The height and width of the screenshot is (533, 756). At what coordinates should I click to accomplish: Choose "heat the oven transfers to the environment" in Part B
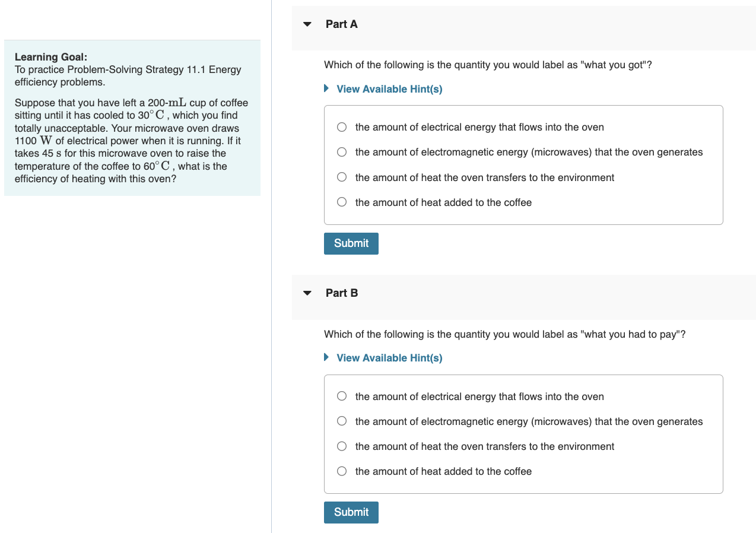(341, 446)
